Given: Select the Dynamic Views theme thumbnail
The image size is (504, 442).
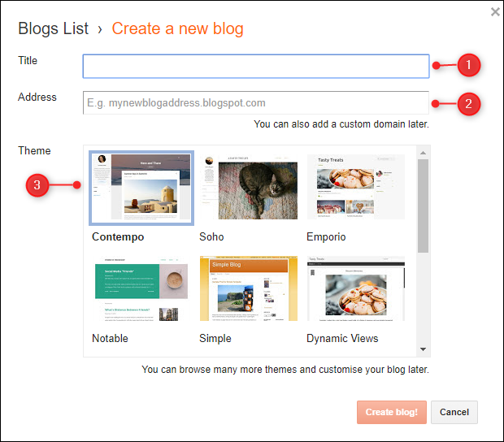Looking at the screenshot, I should click(355, 289).
